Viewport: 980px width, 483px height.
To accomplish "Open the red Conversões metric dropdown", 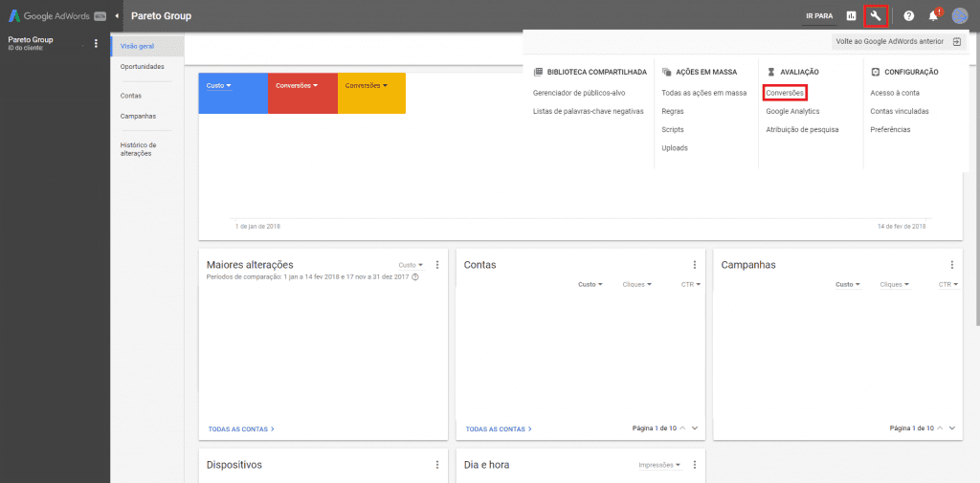I will pyautogui.click(x=297, y=86).
